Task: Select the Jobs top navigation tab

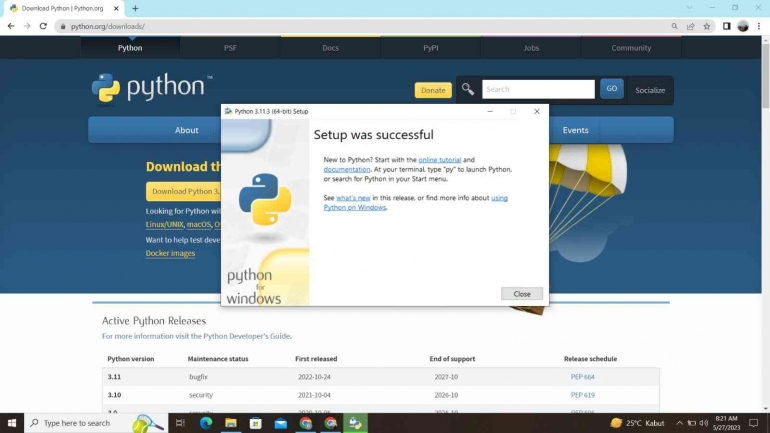Action: pyautogui.click(x=531, y=48)
